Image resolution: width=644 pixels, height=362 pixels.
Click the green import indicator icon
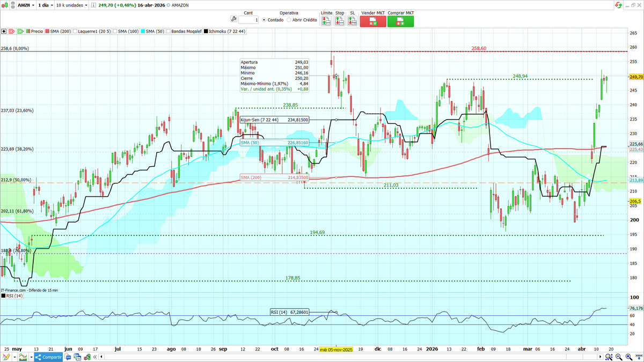20,32
